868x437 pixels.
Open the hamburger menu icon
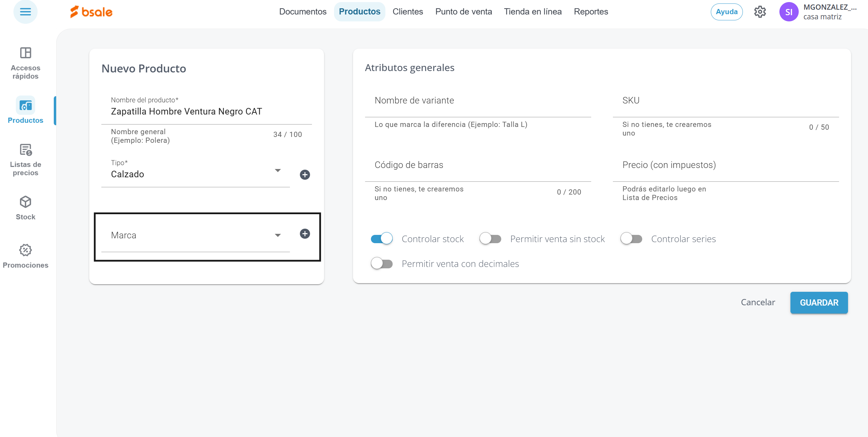point(25,12)
